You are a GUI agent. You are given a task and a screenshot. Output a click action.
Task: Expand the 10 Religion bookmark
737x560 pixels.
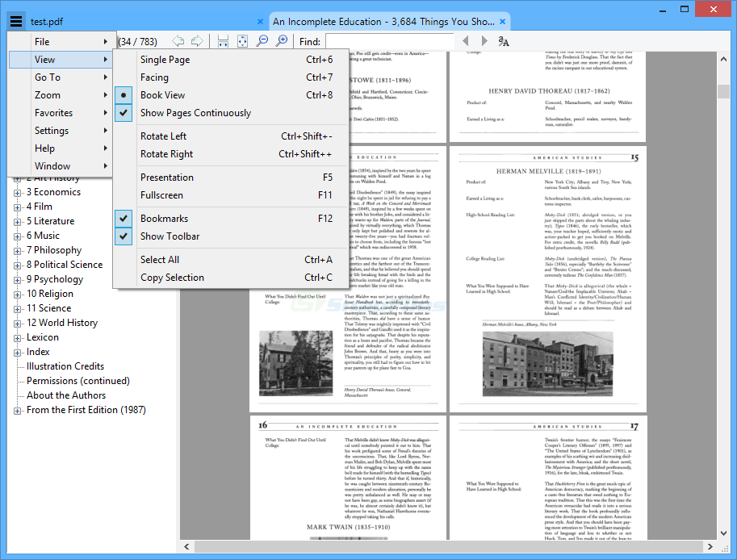pyautogui.click(x=17, y=295)
